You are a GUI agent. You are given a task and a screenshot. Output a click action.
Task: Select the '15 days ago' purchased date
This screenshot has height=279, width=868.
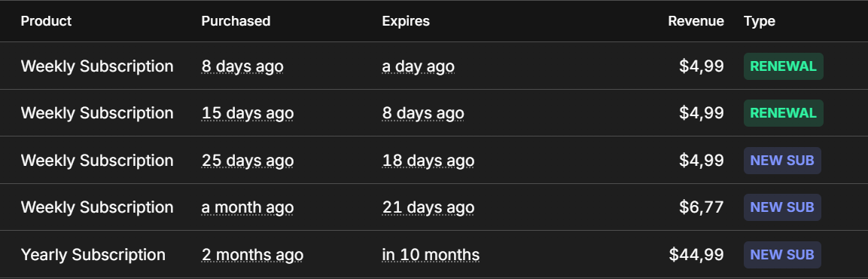pyautogui.click(x=248, y=113)
